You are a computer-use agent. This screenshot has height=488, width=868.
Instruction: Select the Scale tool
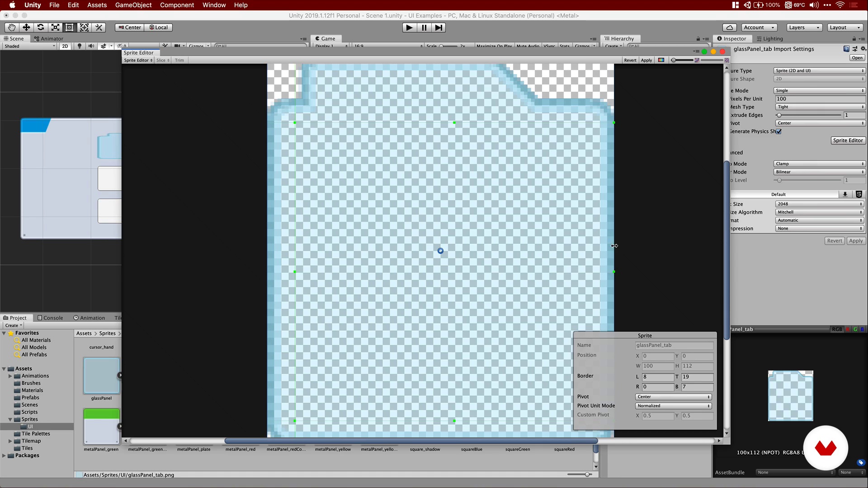pos(55,28)
